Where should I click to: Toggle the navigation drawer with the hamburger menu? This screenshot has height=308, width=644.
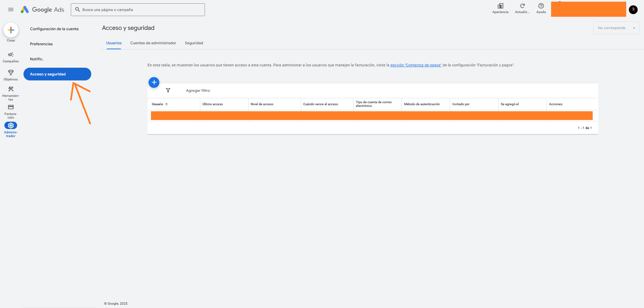10,9
